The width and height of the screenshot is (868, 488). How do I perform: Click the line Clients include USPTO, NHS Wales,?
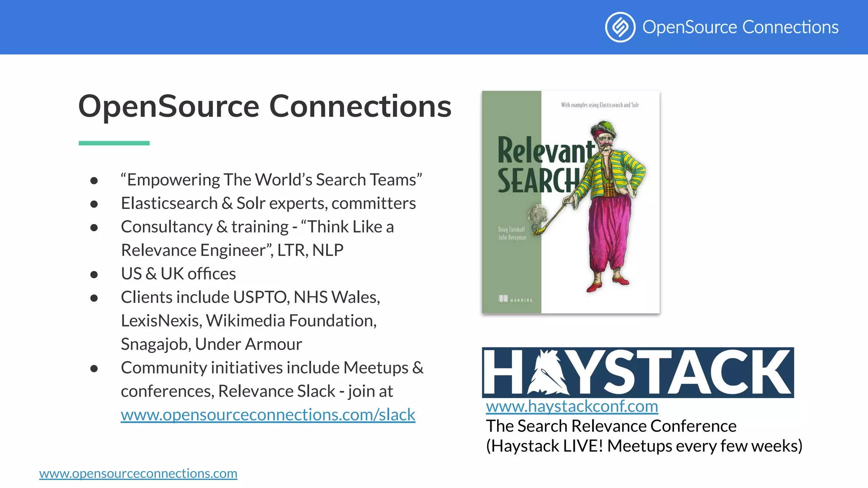[250, 297]
